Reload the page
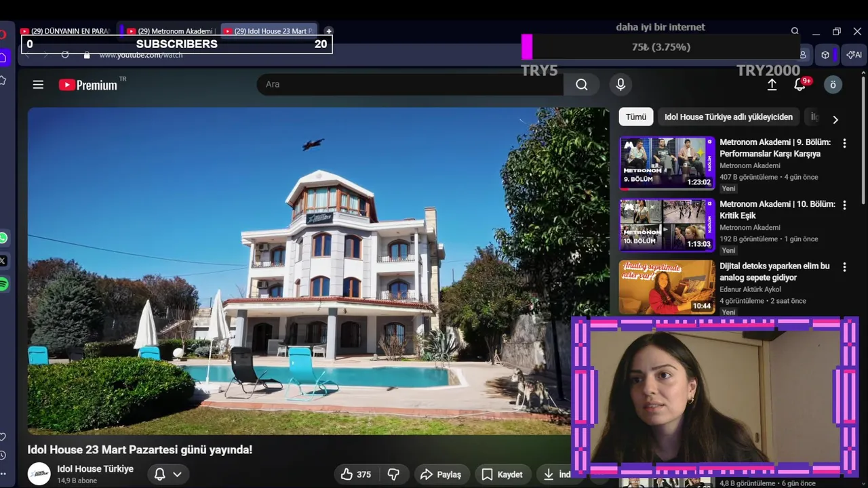The width and height of the screenshot is (868, 488). (x=65, y=55)
